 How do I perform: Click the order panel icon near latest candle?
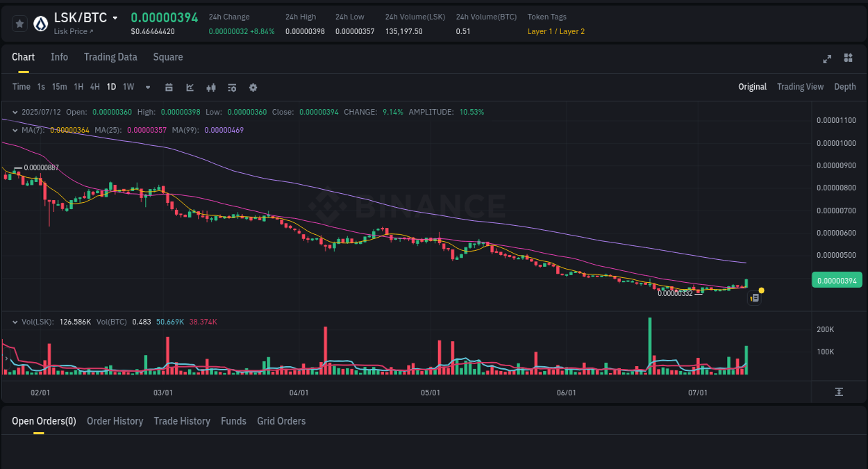point(754,297)
